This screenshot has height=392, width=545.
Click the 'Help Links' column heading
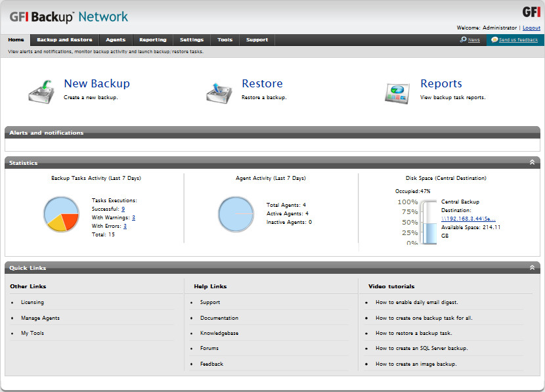210,286
